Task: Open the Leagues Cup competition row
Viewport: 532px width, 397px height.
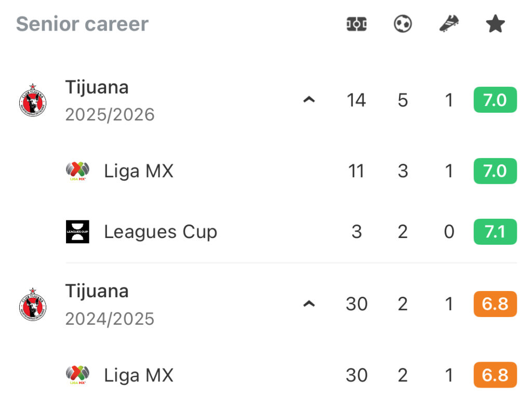Action: tap(160, 232)
